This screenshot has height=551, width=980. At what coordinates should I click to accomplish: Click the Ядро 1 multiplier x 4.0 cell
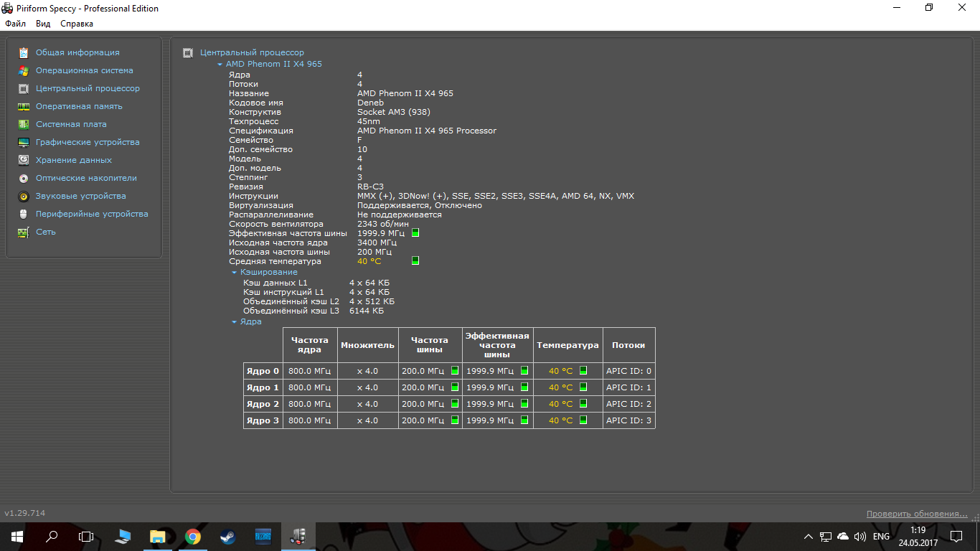coord(367,387)
